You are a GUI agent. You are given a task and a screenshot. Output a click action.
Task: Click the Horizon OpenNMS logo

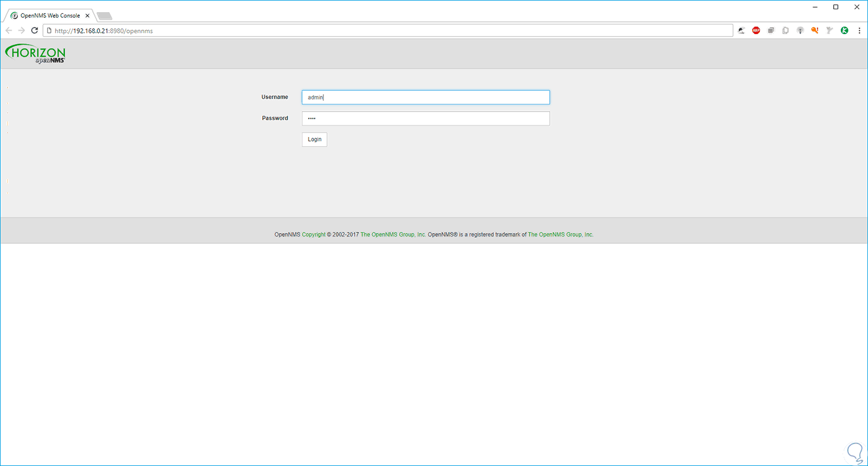[x=35, y=54]
